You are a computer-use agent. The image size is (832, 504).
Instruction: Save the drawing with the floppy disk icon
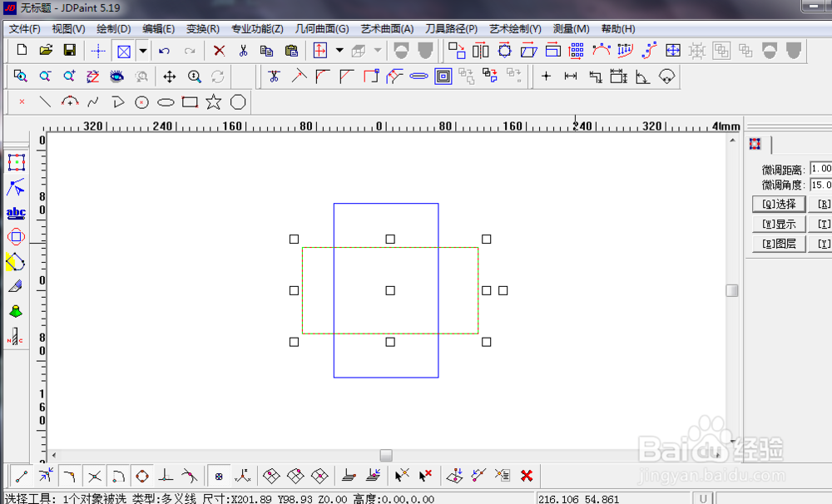click(x=70, y=51)
